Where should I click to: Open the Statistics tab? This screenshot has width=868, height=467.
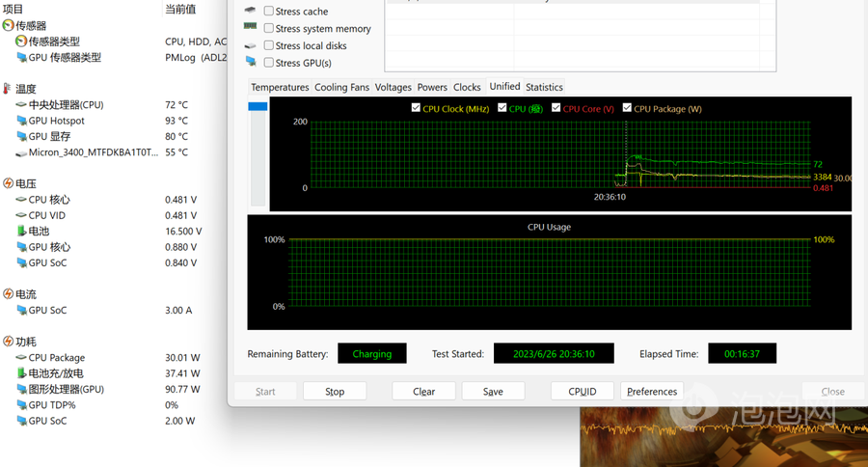click(544, 87)
